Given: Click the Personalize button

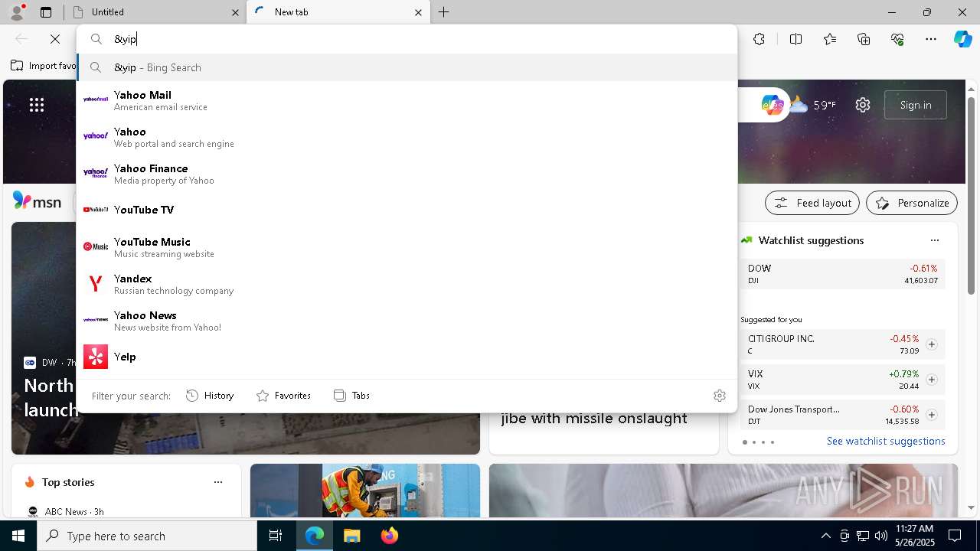Looking at the screenshot, I should [912, 203].
